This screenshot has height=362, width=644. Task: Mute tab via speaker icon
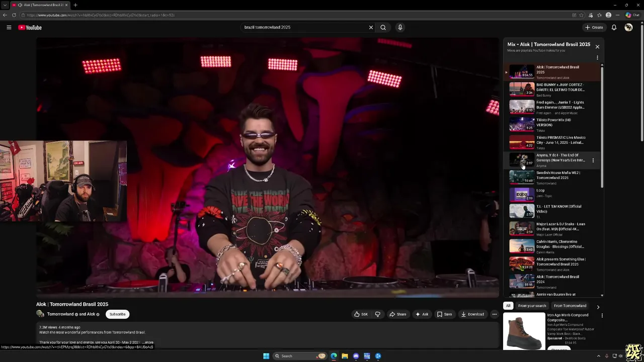pyautogui.click(x=20, y=5)
